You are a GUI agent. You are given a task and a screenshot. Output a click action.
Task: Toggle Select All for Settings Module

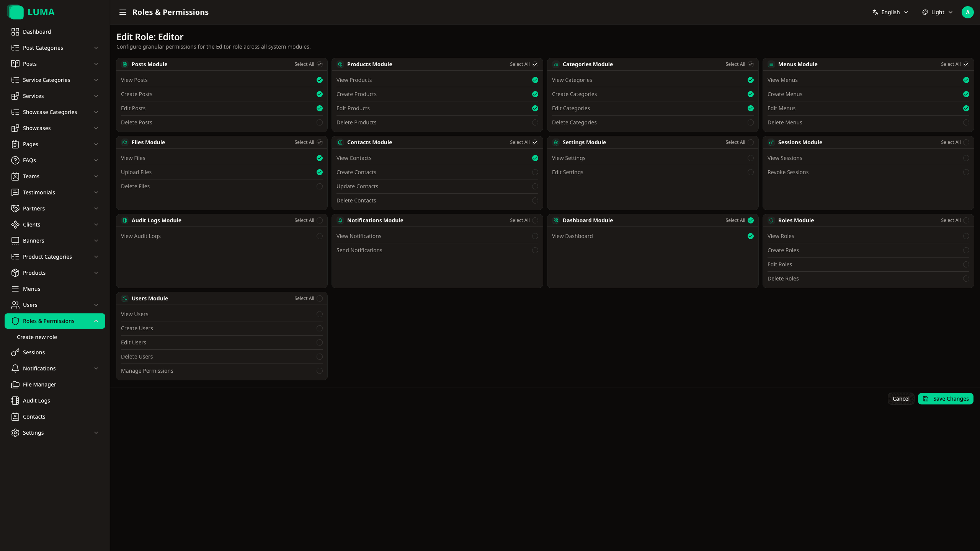pos(751,142)
